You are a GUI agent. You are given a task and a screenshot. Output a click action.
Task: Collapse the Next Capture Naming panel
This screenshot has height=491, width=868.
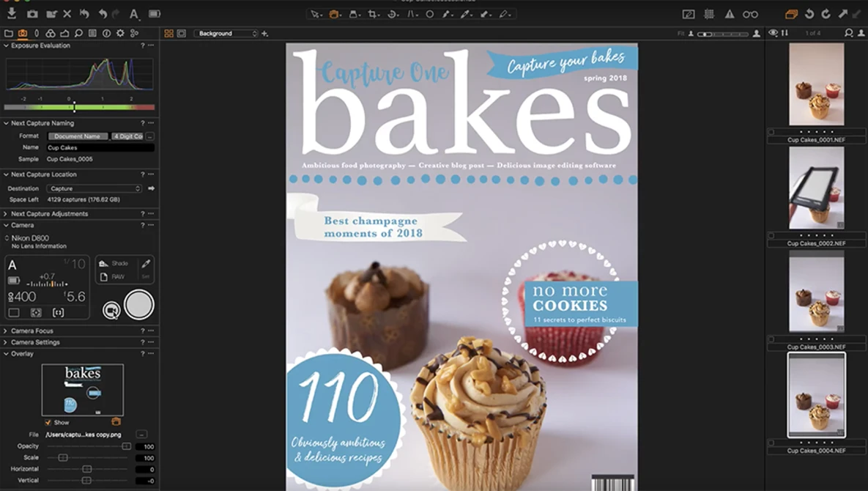[x=6, y=123]
